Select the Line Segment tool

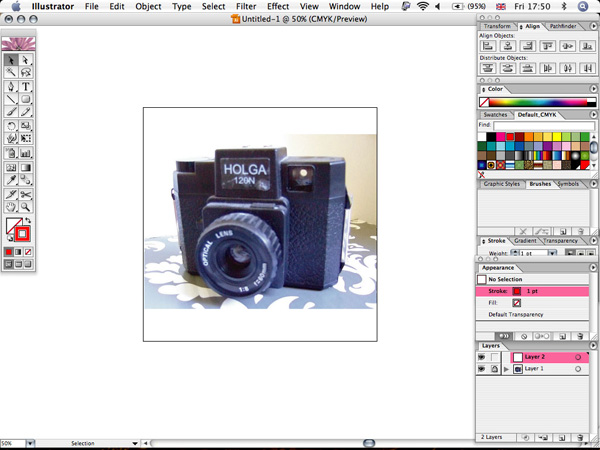[11, 99]
